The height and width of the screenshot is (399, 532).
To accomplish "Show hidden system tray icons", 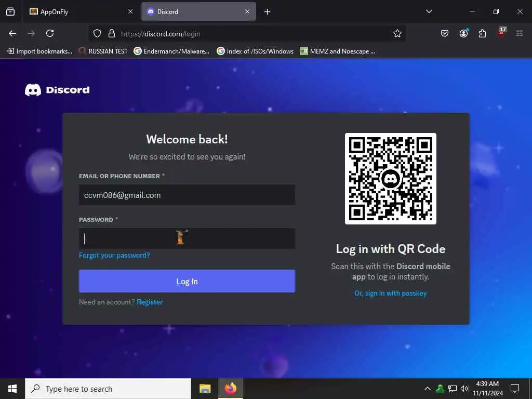I will tap(428, 389).
